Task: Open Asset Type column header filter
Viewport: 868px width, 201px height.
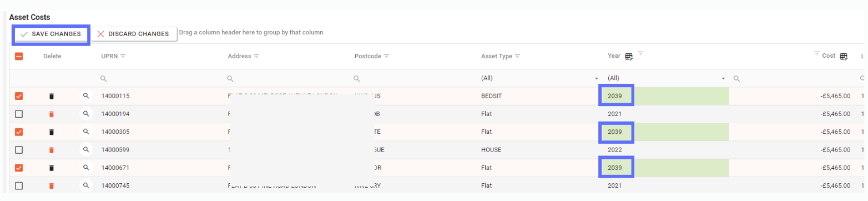Action: click(517, 56)
